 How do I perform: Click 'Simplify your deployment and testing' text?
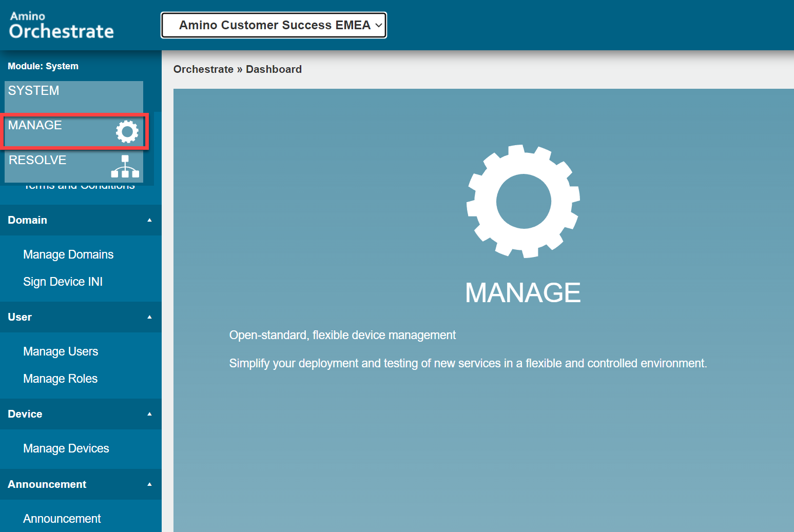click(468, 363)
